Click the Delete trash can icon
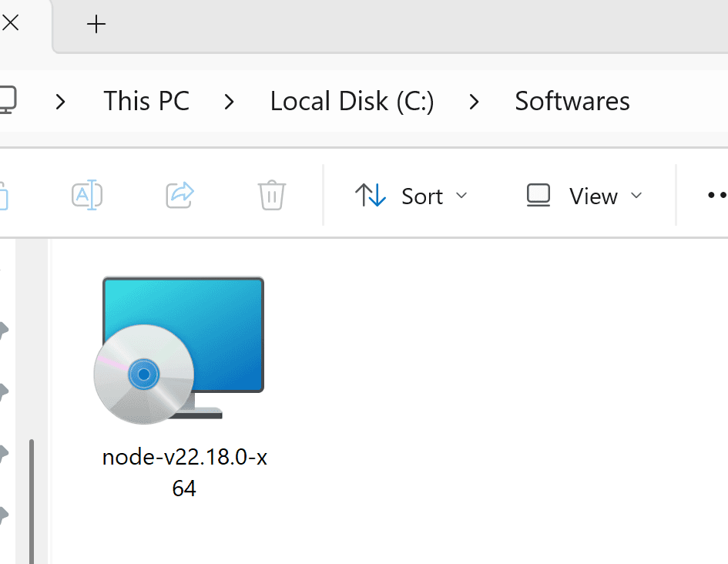The image size is (728, 564). (x=272, y=195)
